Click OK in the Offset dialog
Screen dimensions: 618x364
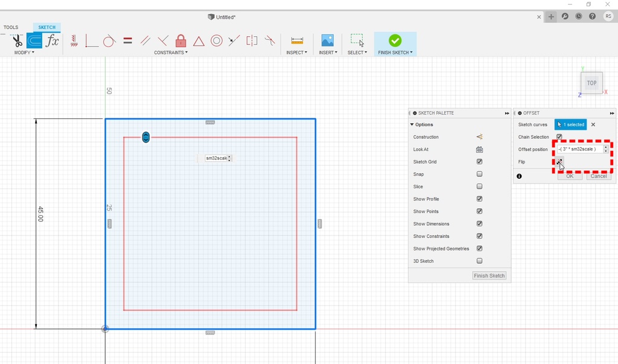pos(570,176)
